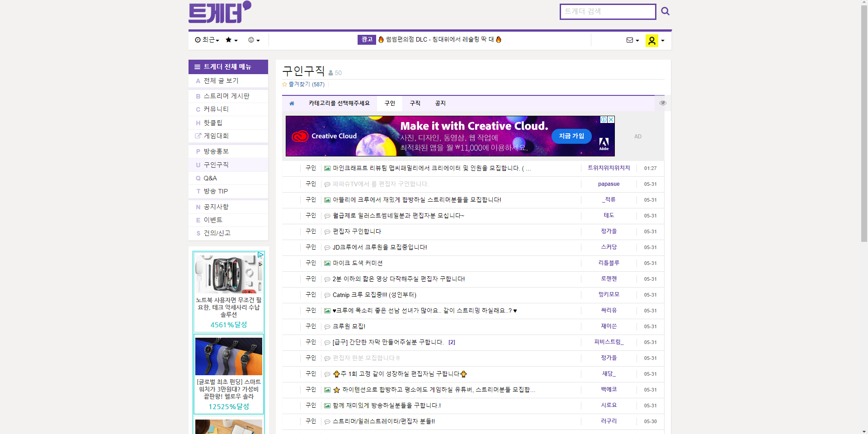Toggle the eye view-mode icon
The height and width of the screenshot is (434, 868).
pyautogui.click(x=663, y=103)
